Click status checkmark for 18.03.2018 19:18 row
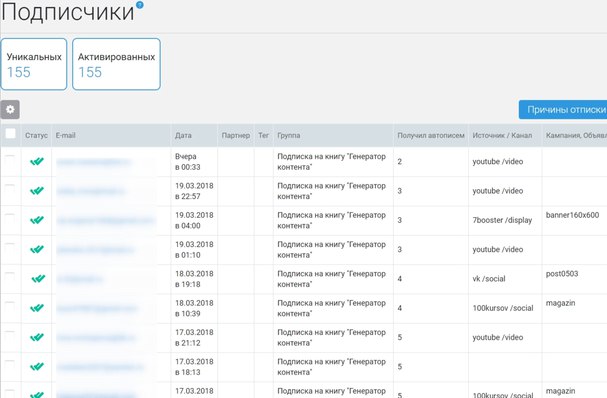This screenshot has width=607, height=398. (38, 278)
